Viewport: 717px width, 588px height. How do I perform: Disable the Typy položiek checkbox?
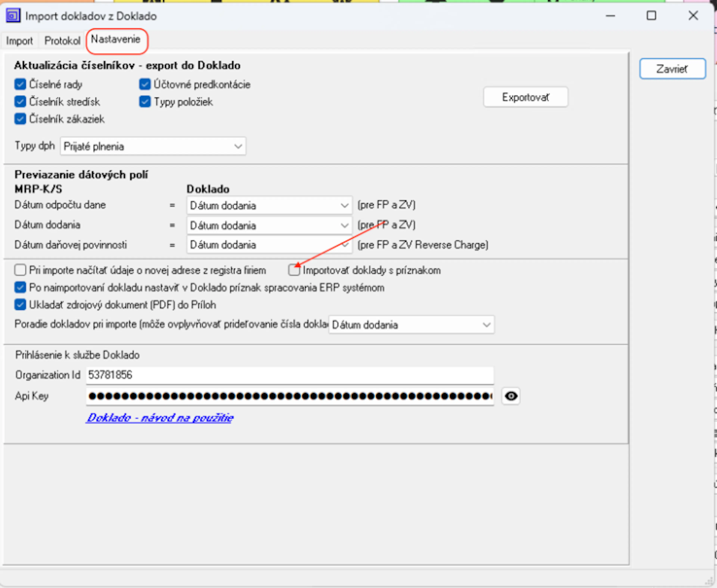coord(145,102)
